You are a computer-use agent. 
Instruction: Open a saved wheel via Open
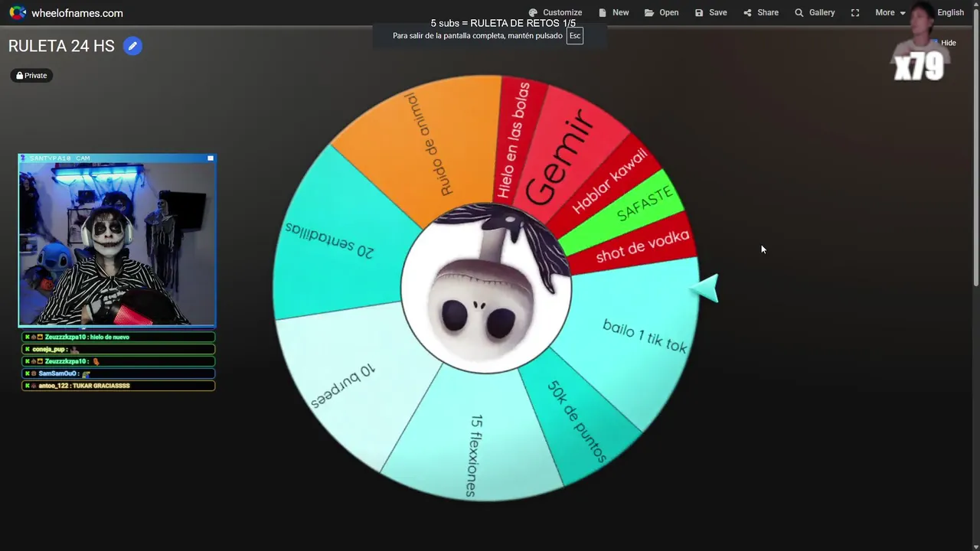661,12
